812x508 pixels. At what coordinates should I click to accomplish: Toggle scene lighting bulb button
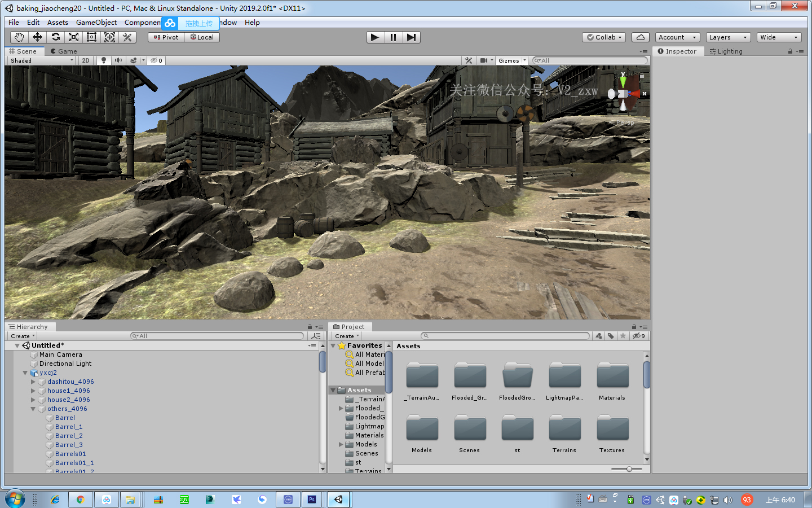click(x=103, y=60)
